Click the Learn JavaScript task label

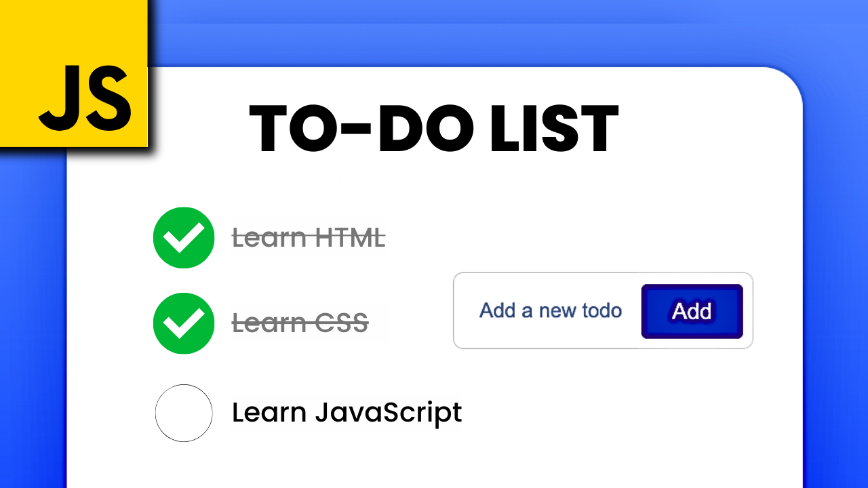(x=347, y=413)
